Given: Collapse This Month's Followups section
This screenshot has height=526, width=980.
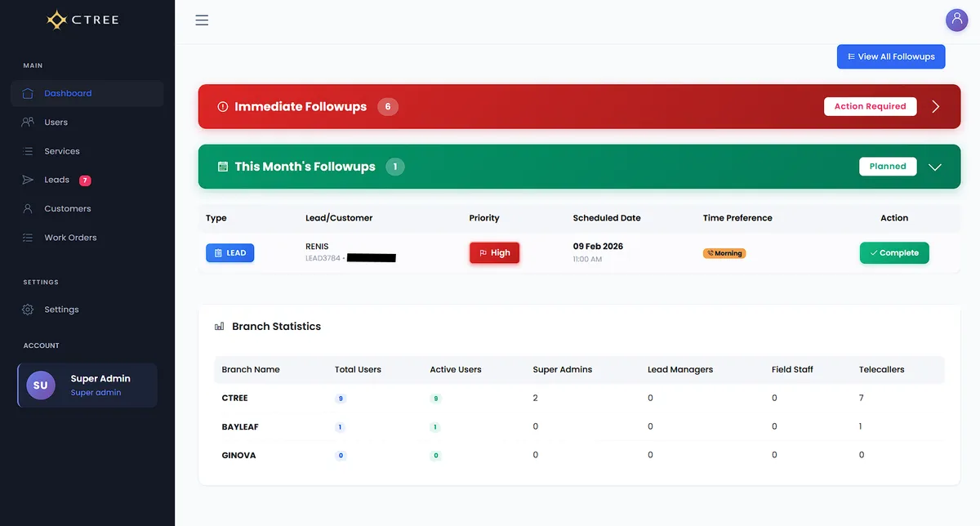Looking at the screenshot, I should 935,166.
